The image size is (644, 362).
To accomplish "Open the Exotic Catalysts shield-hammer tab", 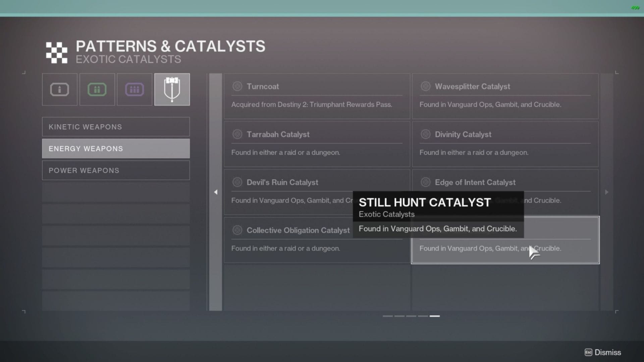I will point(172,89).
